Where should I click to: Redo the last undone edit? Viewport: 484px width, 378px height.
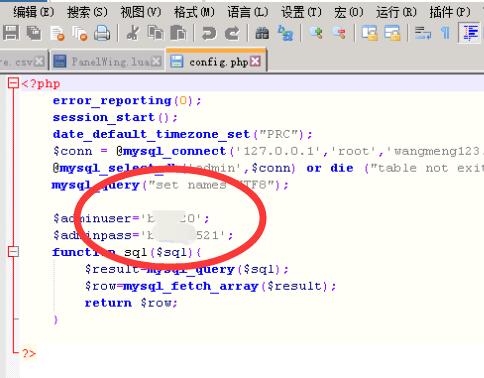point(232,33)
